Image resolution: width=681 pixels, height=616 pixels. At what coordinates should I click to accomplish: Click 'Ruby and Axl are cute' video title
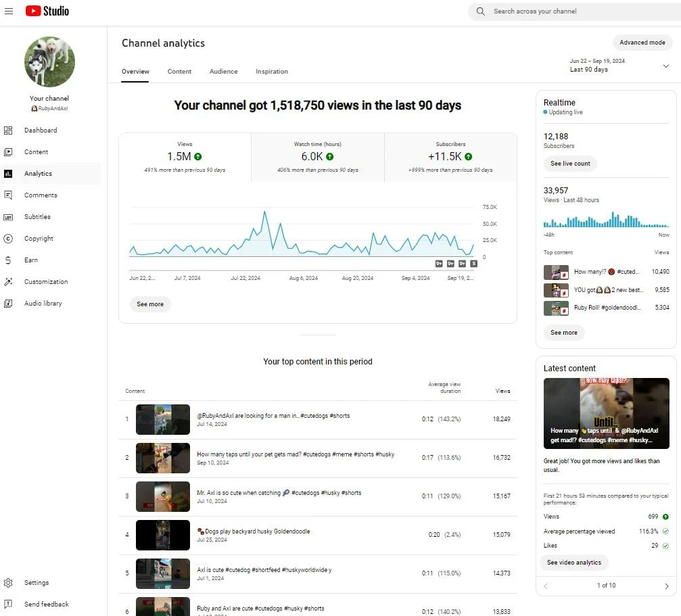pos(260,609)
